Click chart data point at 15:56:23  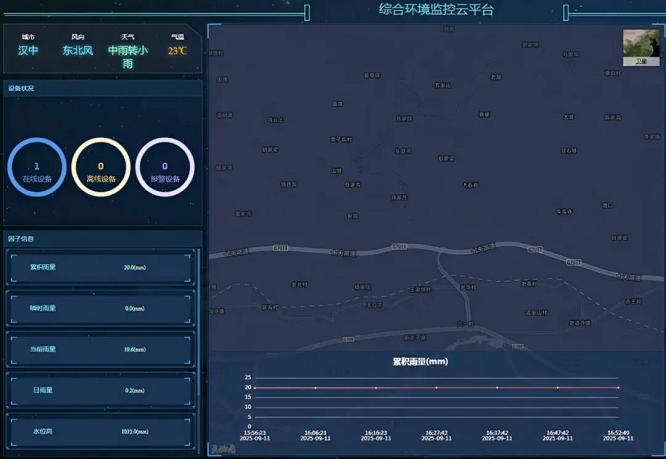pyautogui.click(x=255, y=387)
